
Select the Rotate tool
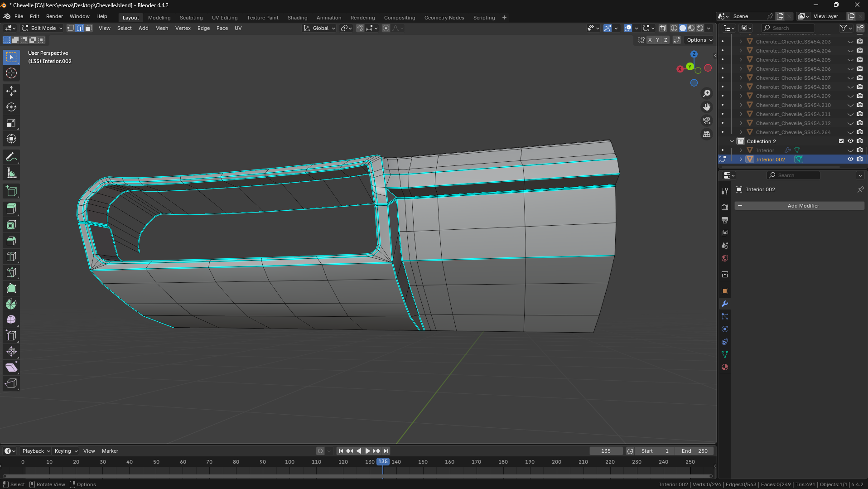click(11, 107)
